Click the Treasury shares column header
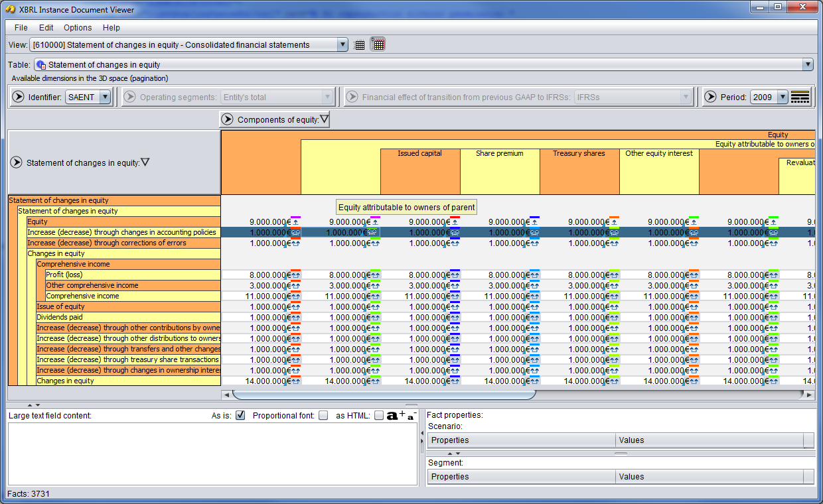The image size is (823, 504). (x=579, y=171)
